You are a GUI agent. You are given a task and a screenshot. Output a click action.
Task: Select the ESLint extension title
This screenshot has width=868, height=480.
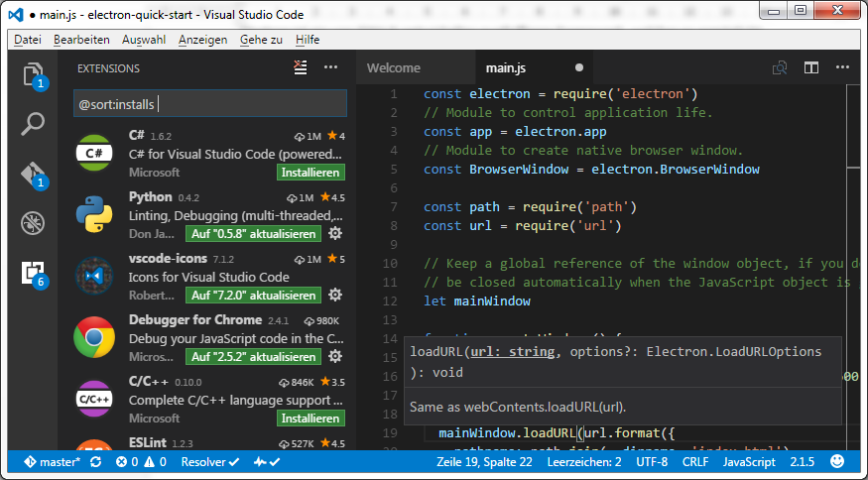click(147, 443)
